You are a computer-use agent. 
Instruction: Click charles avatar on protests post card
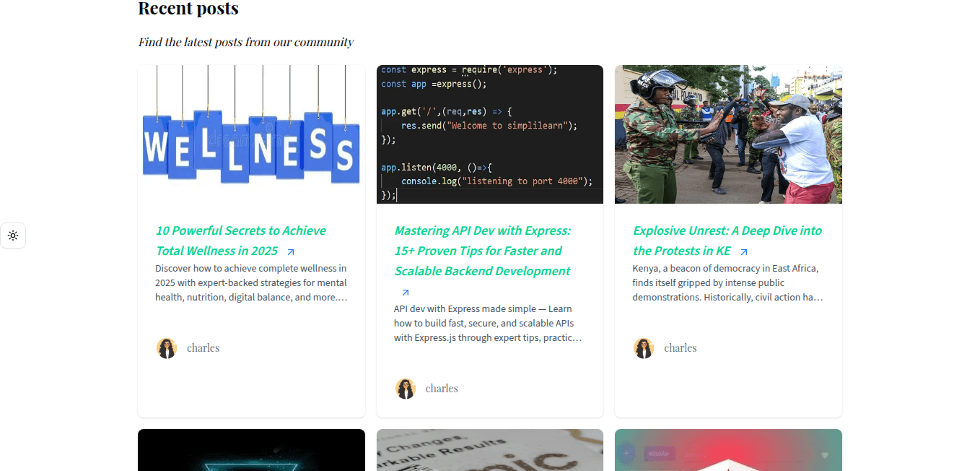click(644, 348)
